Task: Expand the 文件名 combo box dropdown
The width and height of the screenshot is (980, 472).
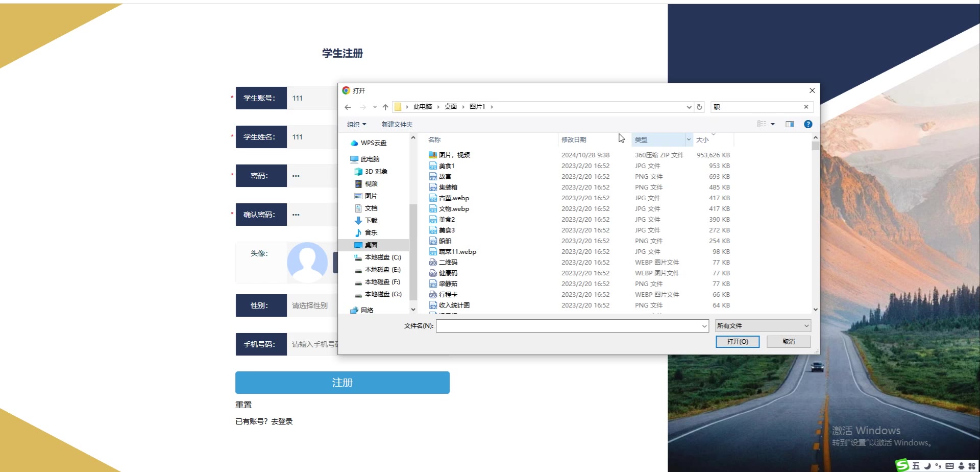Action: click(x=704, y=326)
